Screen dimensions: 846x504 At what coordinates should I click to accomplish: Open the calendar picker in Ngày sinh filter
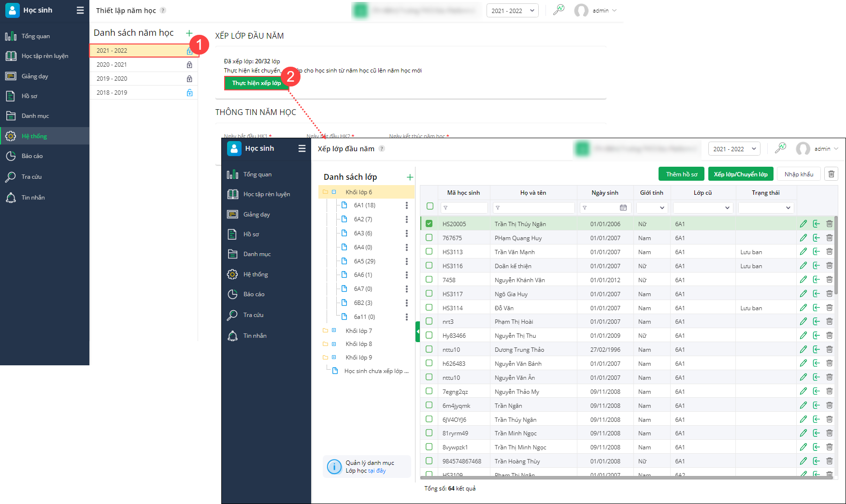tap(623, 208)
